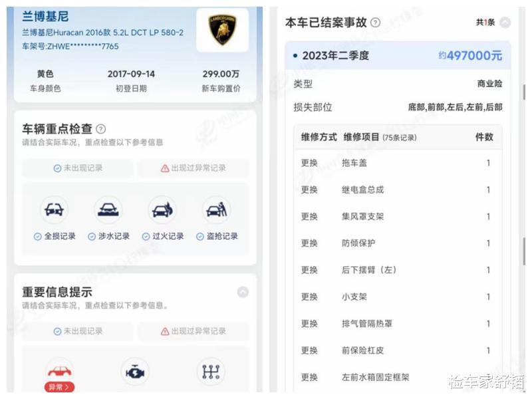Viewport: 532px width, 399px height.
Task: Click the 约497000元 claim amount
Action: [x=470, y=56]
